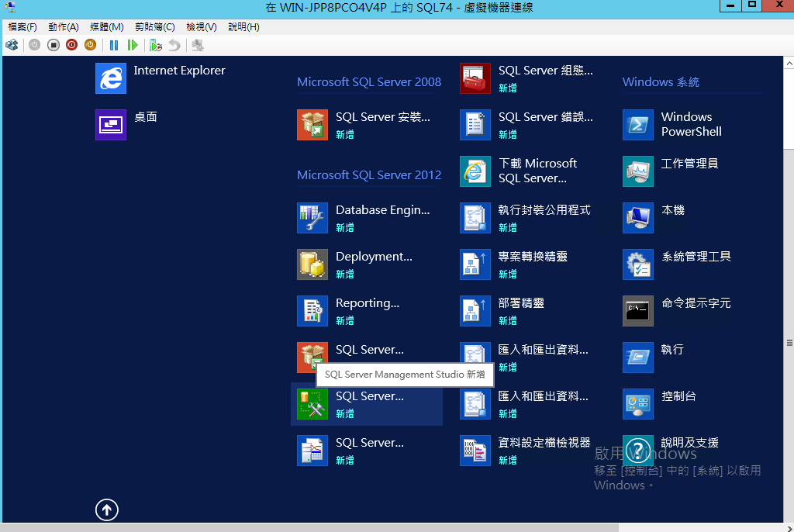Open the 動作(A) menu
Screen dimensions: 794x532
(64, 27)
